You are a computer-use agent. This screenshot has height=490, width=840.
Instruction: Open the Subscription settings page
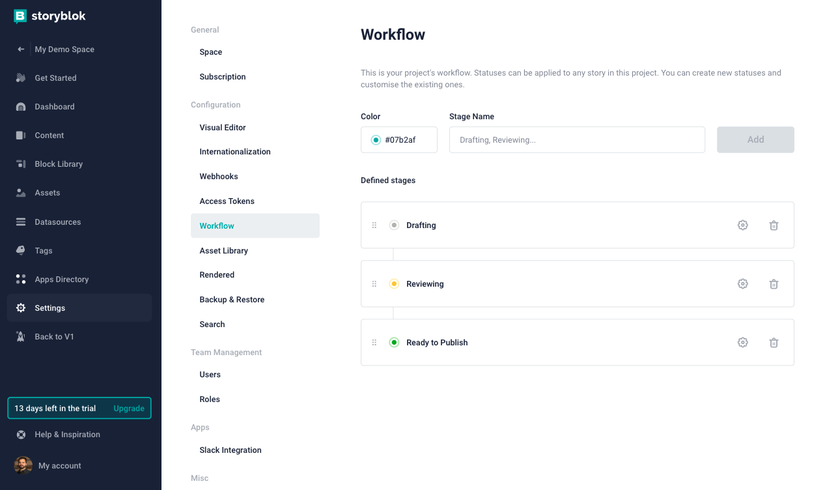click(222, 77)
